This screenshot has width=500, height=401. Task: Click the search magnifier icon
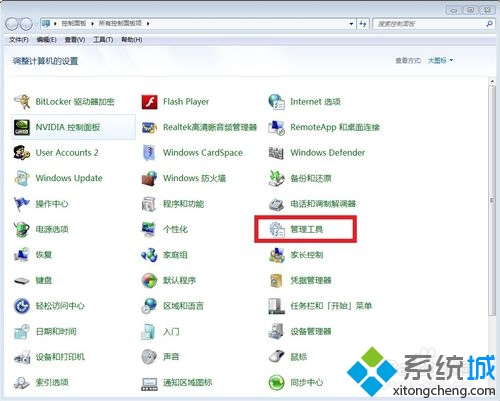489,24
